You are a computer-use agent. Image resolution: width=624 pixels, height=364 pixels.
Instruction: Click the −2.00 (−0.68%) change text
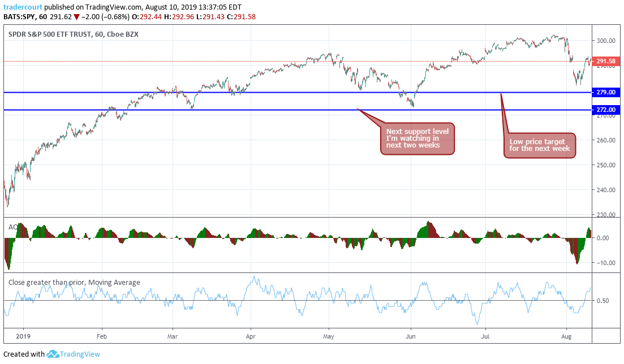pyautogui.click(x=105, y=17)
